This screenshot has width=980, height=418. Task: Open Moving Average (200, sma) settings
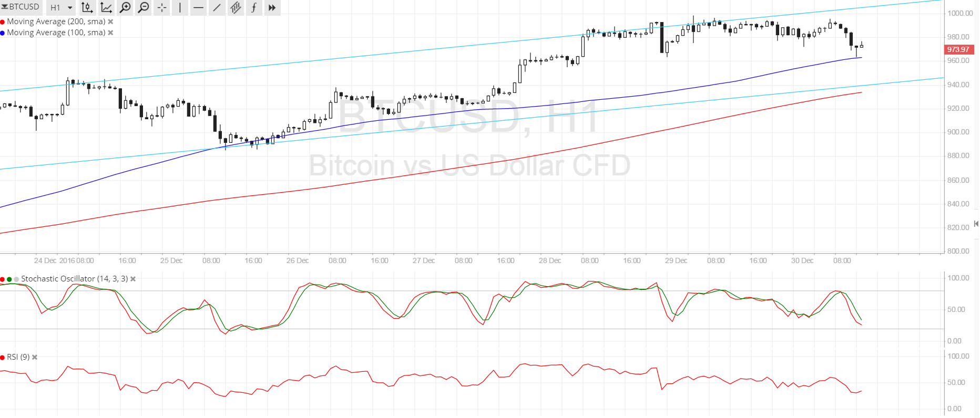[x=56, y=22]
